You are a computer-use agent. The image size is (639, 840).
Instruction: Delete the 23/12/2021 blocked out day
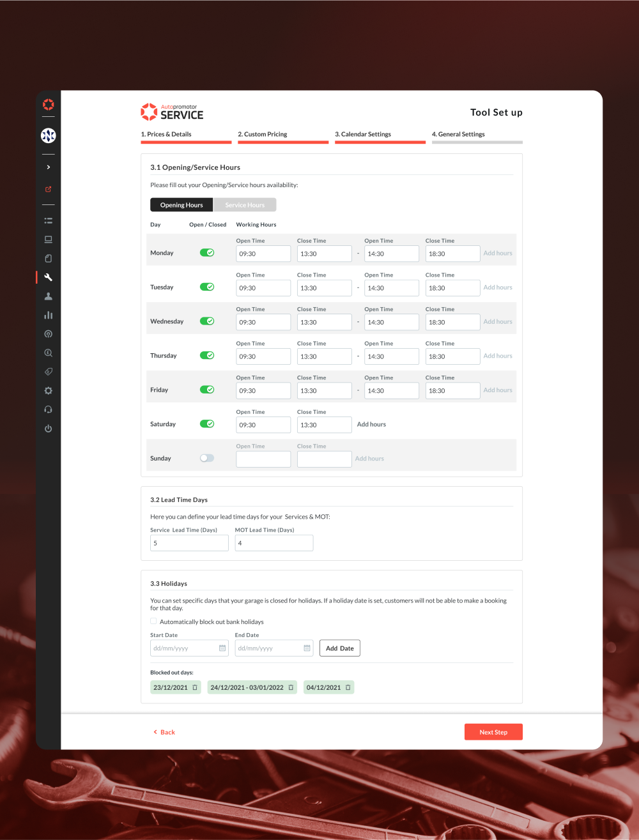[x=194, y=687]
